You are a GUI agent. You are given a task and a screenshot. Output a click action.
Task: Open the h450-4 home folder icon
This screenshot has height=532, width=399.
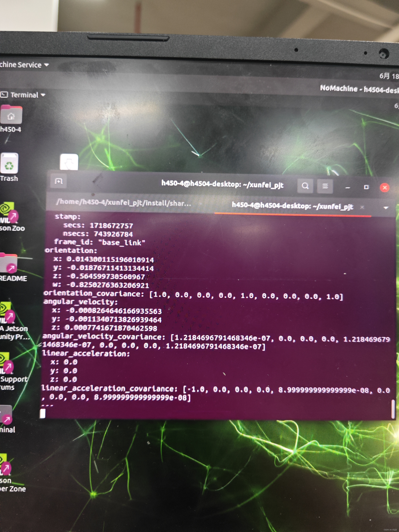coord(11,115)
